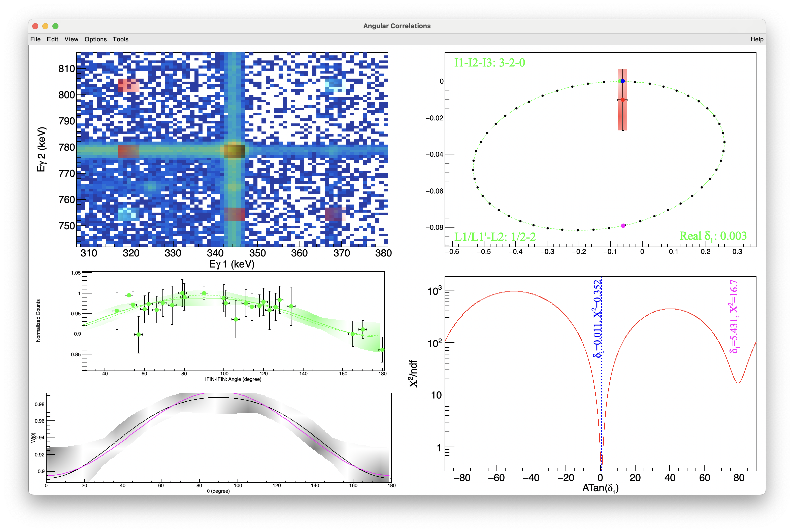Click the red gate at 369/754 keV
Screen dimensions: 794x532
tap(335, 214)
